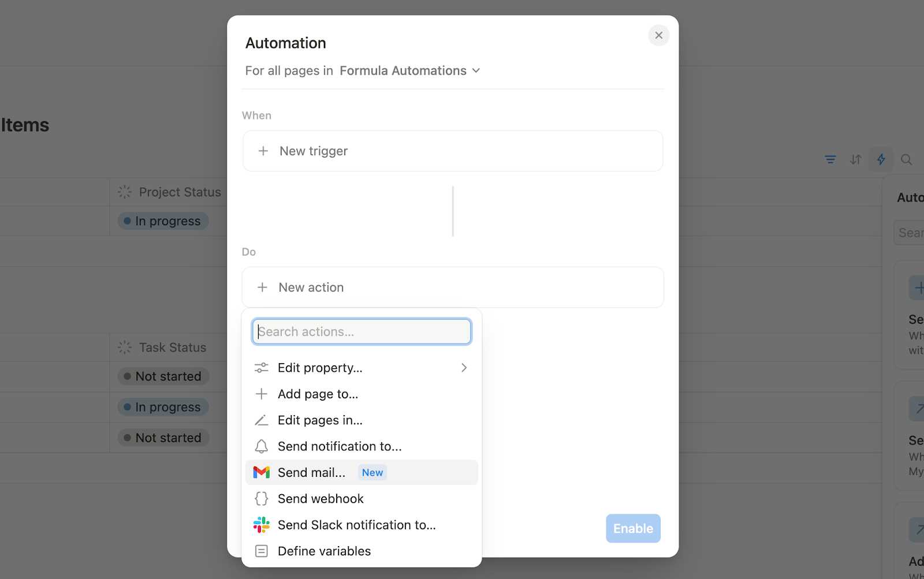Click the lightning bolt automations icon
The height and width of the screenshot is (579, 924).
(881, 159)
